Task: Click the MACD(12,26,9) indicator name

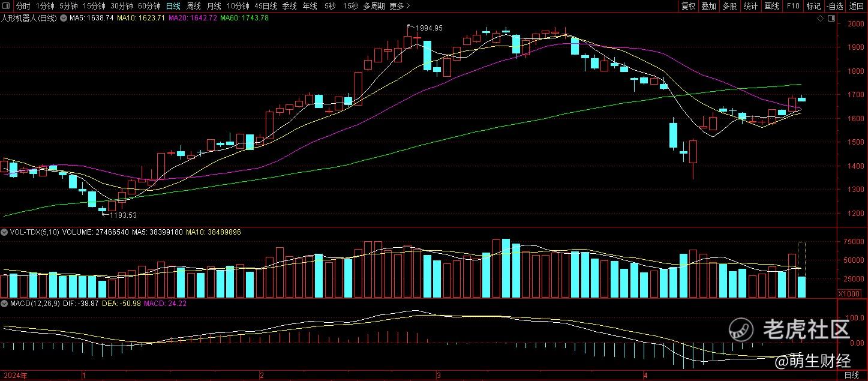Action: pos(34,304)
